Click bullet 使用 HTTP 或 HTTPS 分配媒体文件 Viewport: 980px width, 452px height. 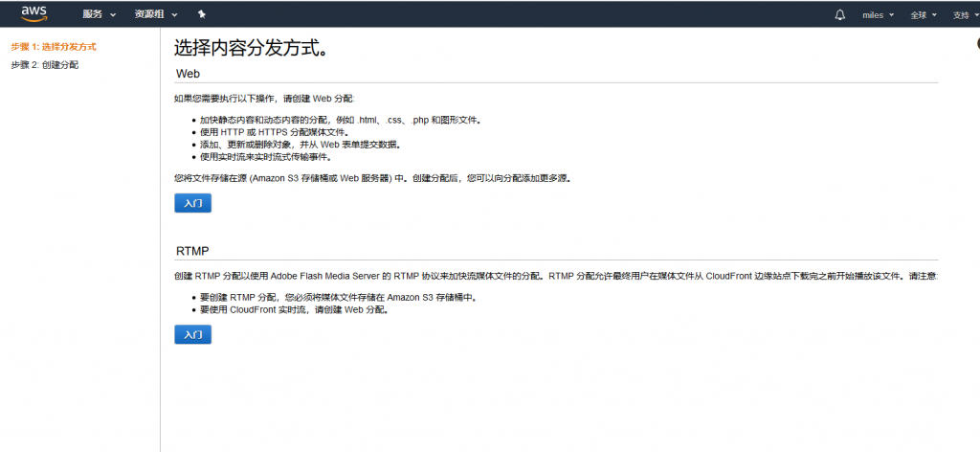[275, 132]
